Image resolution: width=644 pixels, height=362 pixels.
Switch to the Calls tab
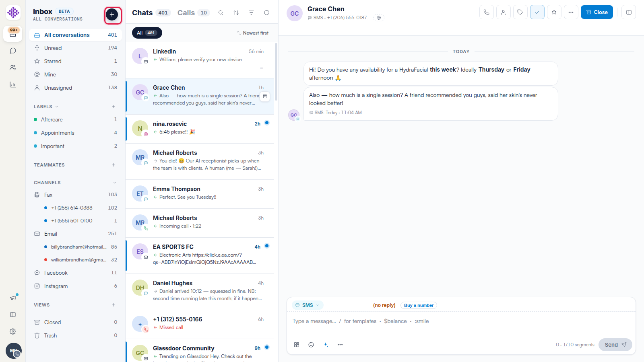coord(194,13)
